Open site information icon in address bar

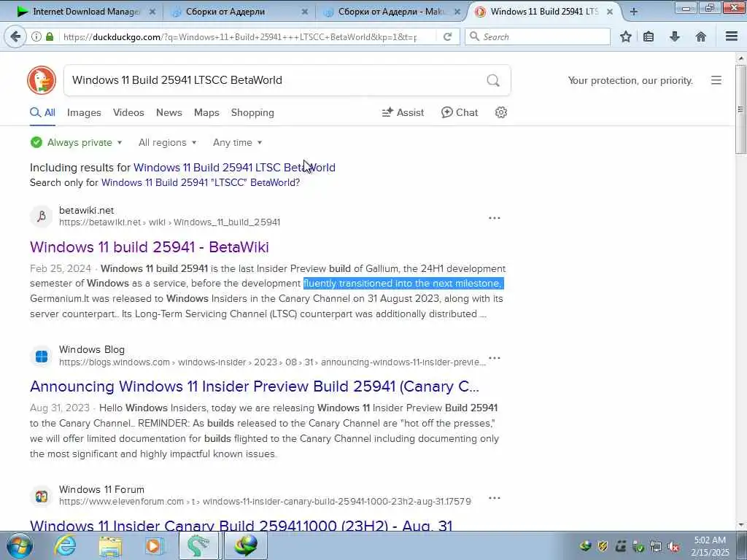coord(36,36)
